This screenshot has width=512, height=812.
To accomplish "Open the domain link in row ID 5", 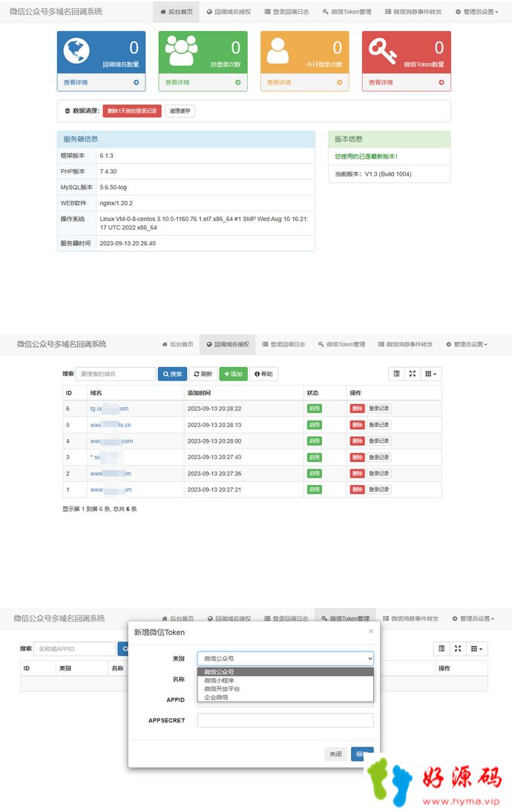I will [x=111, y=425].
